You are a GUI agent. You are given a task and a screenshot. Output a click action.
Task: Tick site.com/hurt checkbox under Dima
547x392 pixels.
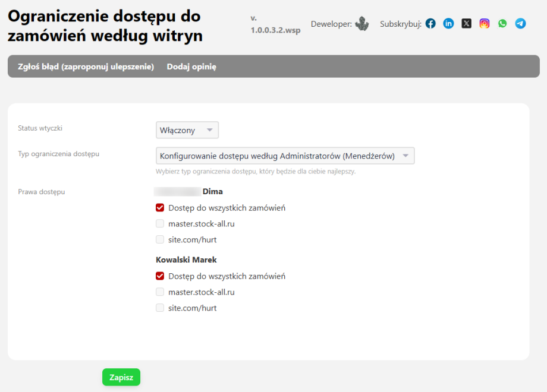[160, 240]
